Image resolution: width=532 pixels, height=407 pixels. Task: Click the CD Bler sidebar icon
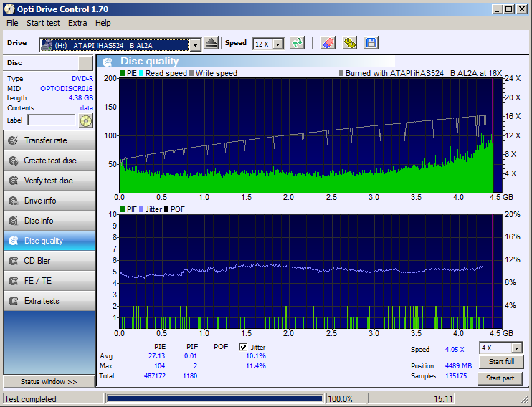click(13, 261)
